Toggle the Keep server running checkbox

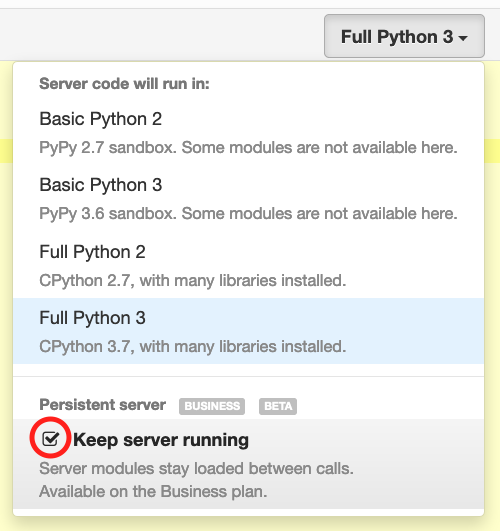[x=50, y=439]
